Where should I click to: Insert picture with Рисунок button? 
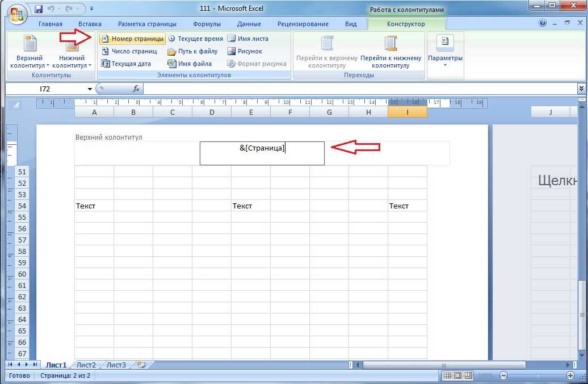tap(245, 51)
